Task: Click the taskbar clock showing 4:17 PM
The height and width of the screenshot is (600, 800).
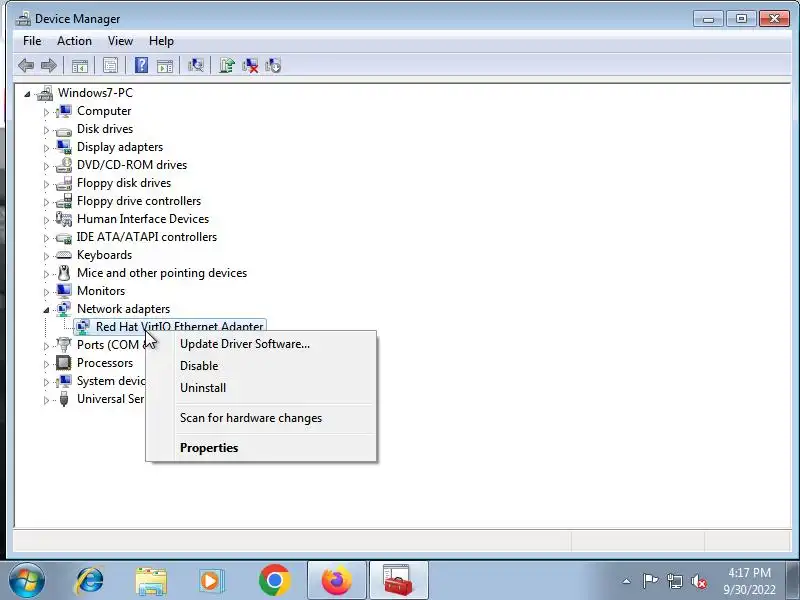Action: [749, 581]
